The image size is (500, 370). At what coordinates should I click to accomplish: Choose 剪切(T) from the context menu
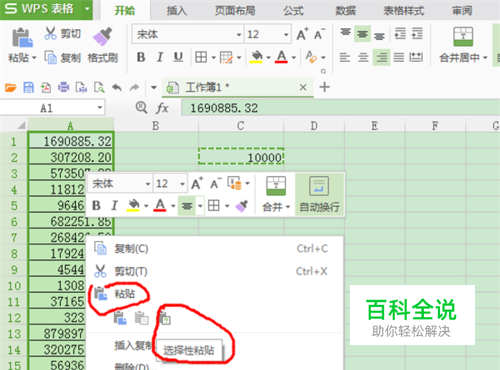click(x=214, y=271)
